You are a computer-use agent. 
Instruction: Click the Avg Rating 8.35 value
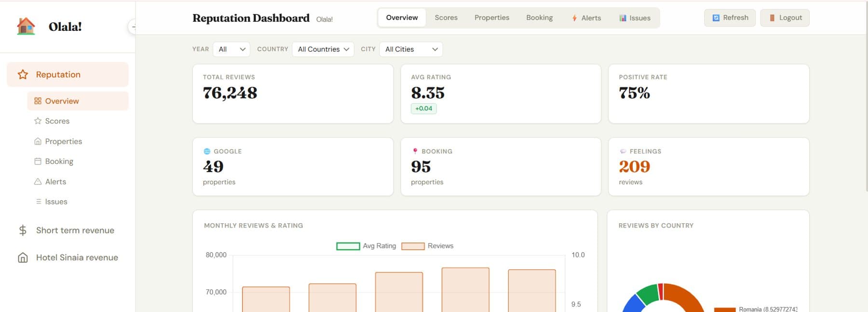pyautogui.click(x=428, y=93)
